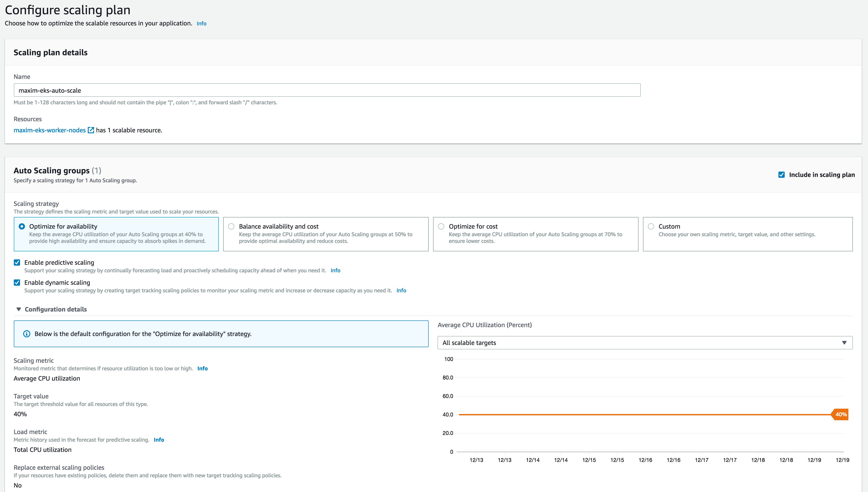Image resolution: width=868 pixels, height=492 pixels.
Task: Click the Info link next to predictive scaling
Action: [x=335, y=270]
